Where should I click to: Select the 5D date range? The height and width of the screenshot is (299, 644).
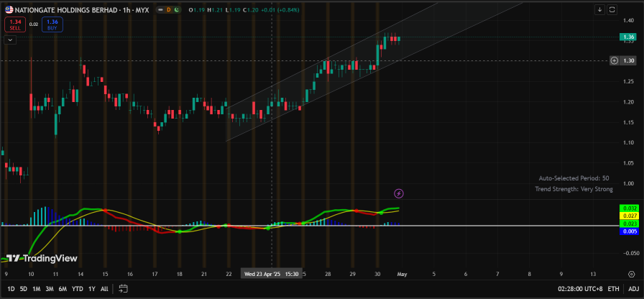pyautogui.click(x=24, y=289)
